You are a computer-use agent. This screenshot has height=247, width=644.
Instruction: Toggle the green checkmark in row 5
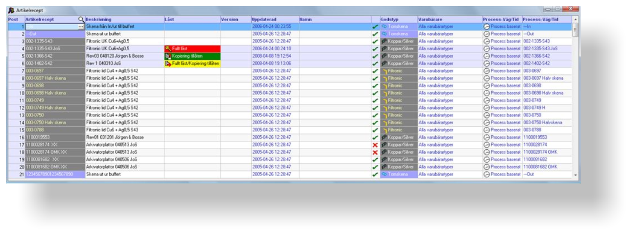[x=375, y=56]
